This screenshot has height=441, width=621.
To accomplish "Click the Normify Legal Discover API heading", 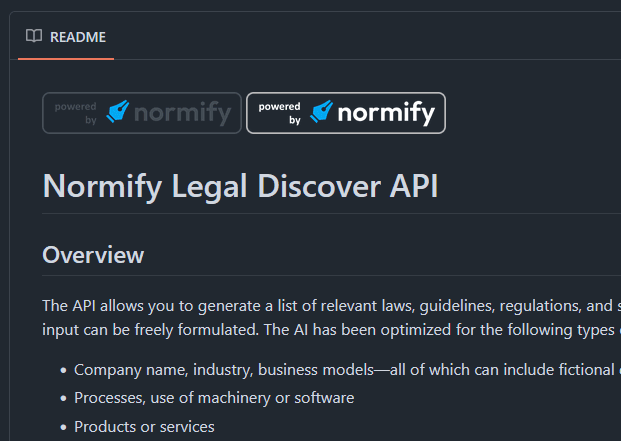I will click(x=240, y=186).
